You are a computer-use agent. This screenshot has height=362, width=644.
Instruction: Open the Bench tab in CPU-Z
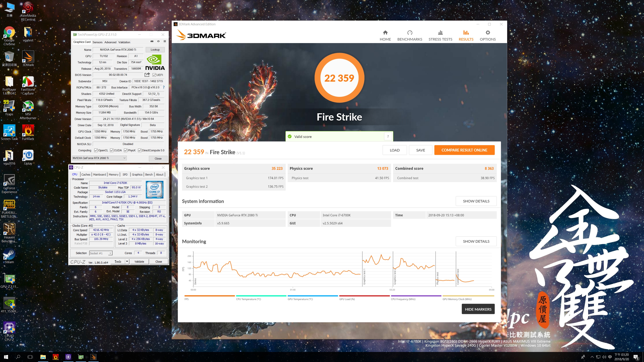coord(149,175)
